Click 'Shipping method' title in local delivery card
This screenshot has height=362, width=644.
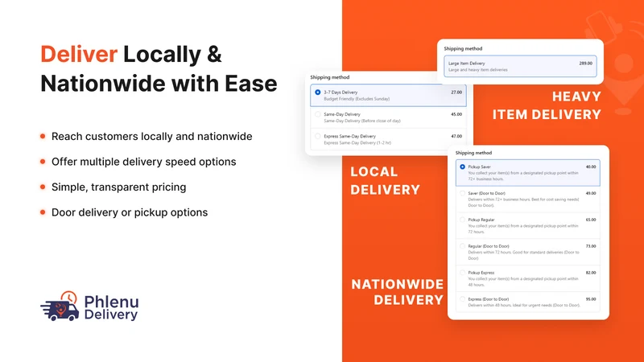330,77
